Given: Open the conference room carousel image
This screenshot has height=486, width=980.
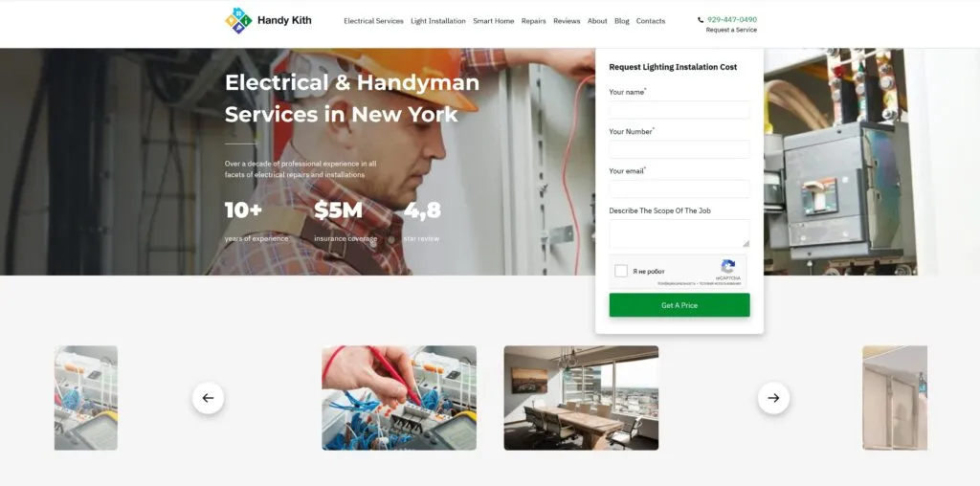Looking at the screenshot, I should (x=581, y=398).
